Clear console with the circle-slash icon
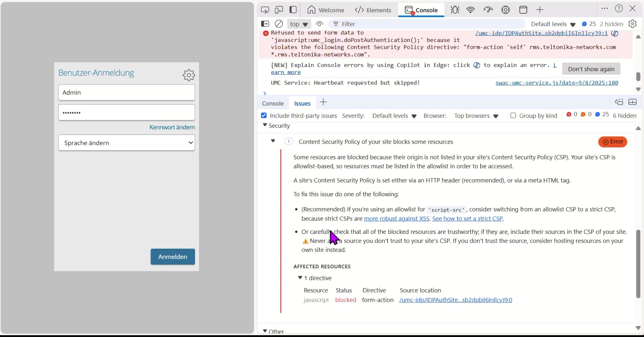The height and width of the screenshot is (337, 644). coord(279,24)
